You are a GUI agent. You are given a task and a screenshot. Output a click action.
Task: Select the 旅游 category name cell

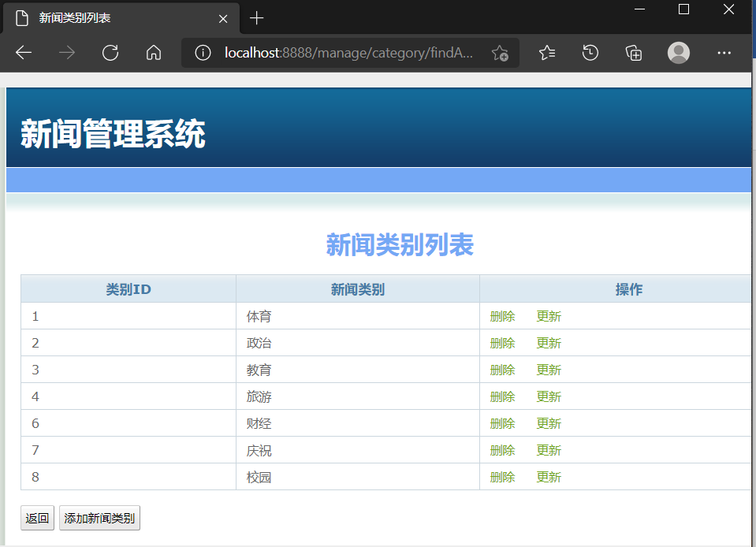(x=358, y=396)
